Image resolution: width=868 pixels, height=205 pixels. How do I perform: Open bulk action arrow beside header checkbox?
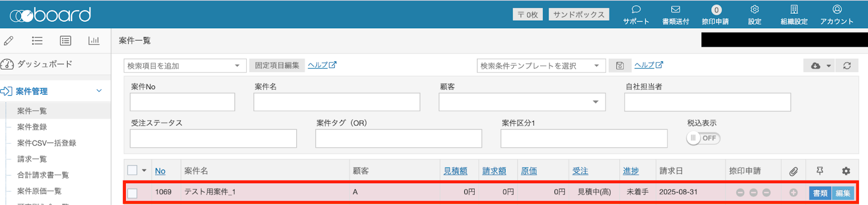[144, 171]
